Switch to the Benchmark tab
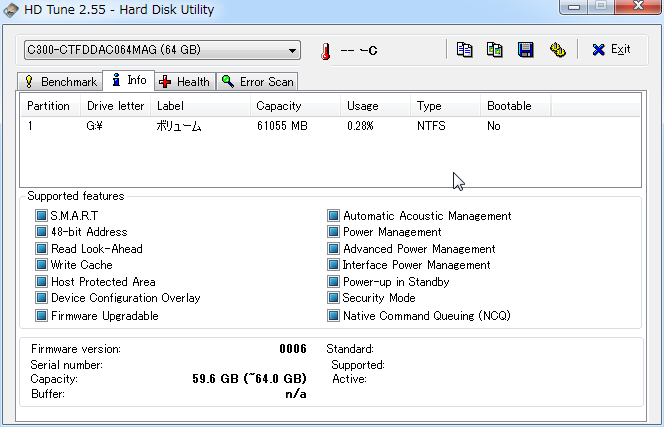This screenshot has width=664, height=427. (x=60, y=81)
